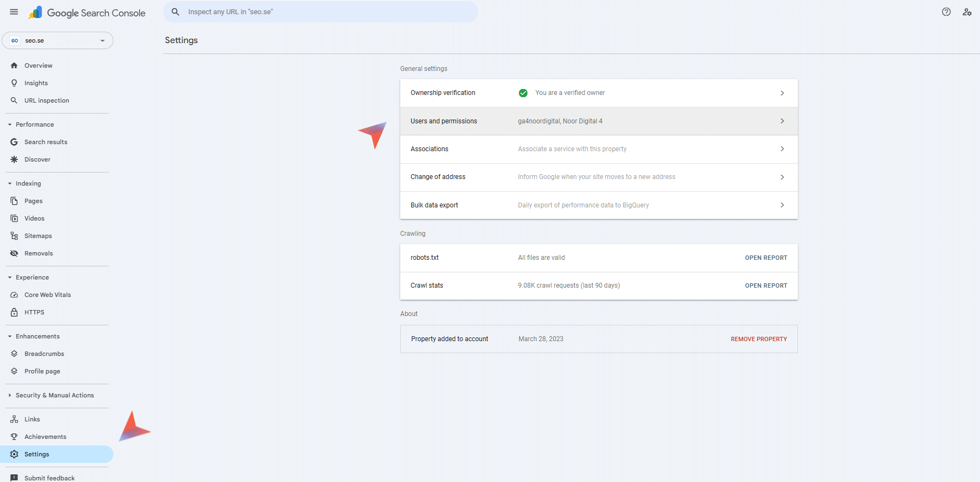Viewport: 980px width, 482px height.
Task: Open Insights via the lightbulb icon
Action: tap(14, 83)
